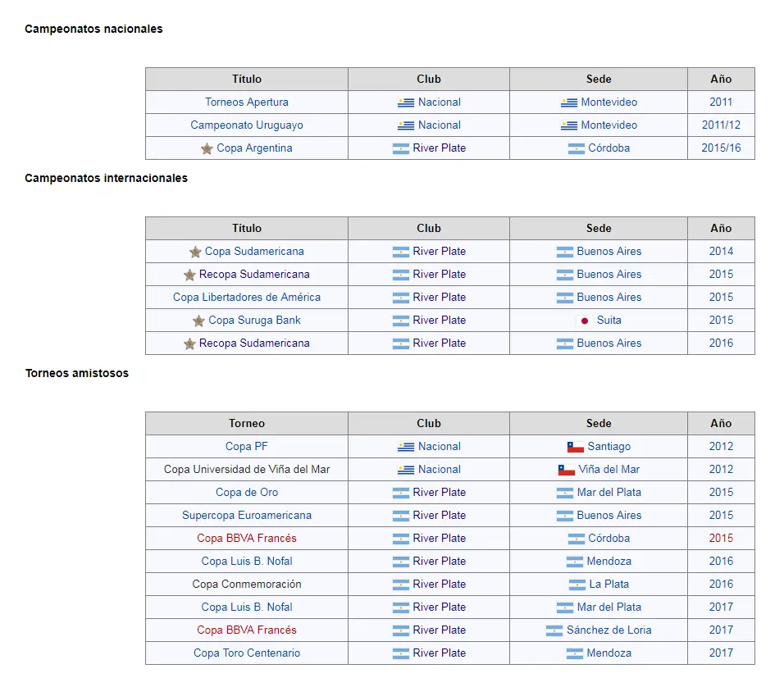Click the Torneo column header
784x687 pixels.
pyautogui.click(x=247, y=423)
